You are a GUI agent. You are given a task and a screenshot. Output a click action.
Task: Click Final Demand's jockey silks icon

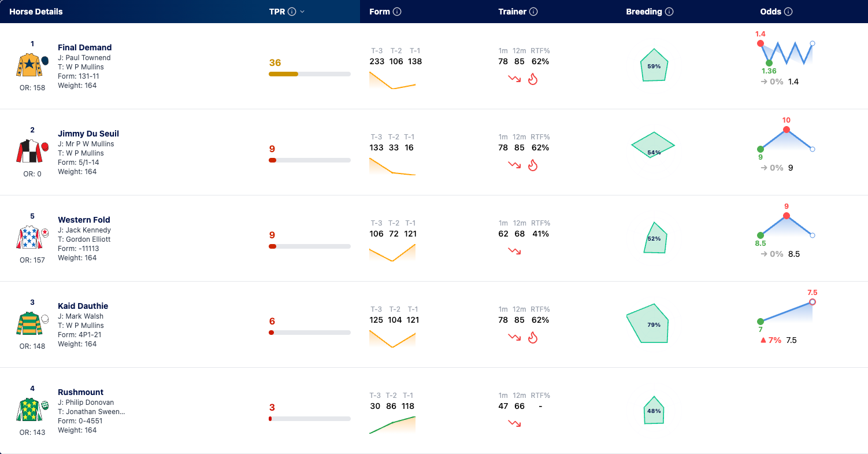click(x=29, y=65)
